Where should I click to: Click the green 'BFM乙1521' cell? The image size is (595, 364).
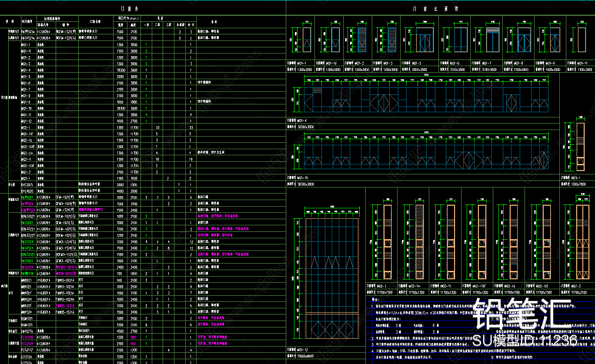(x=28, y=254)
